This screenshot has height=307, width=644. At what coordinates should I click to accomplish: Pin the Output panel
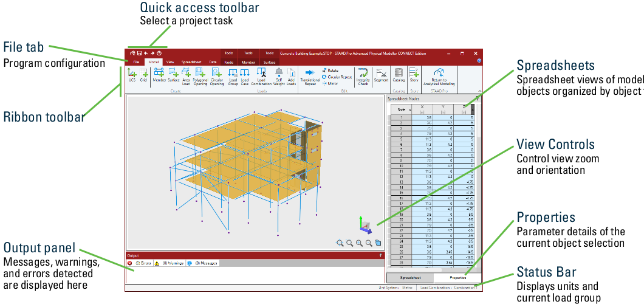point(380,255)
